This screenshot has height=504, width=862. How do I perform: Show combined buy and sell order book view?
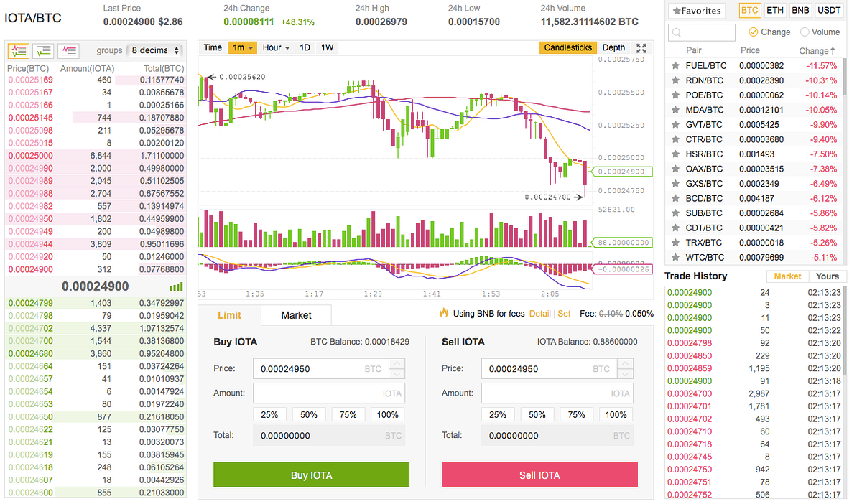(18, 50)
